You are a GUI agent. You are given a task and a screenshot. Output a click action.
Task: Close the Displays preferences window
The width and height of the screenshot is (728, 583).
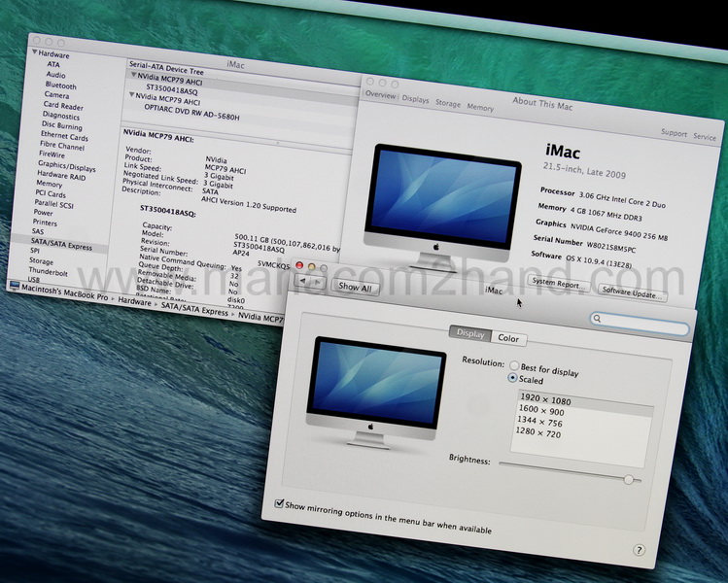tap(299, 265)
